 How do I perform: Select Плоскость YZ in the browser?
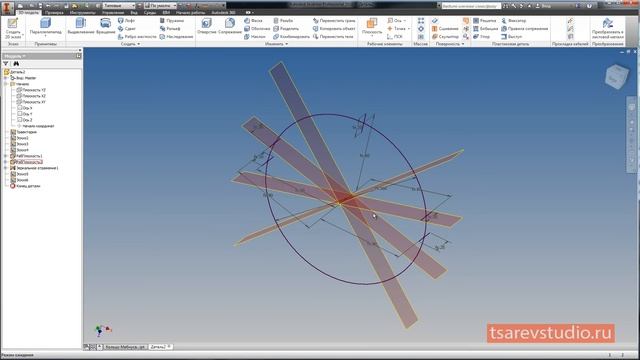[x=31, y=90]
